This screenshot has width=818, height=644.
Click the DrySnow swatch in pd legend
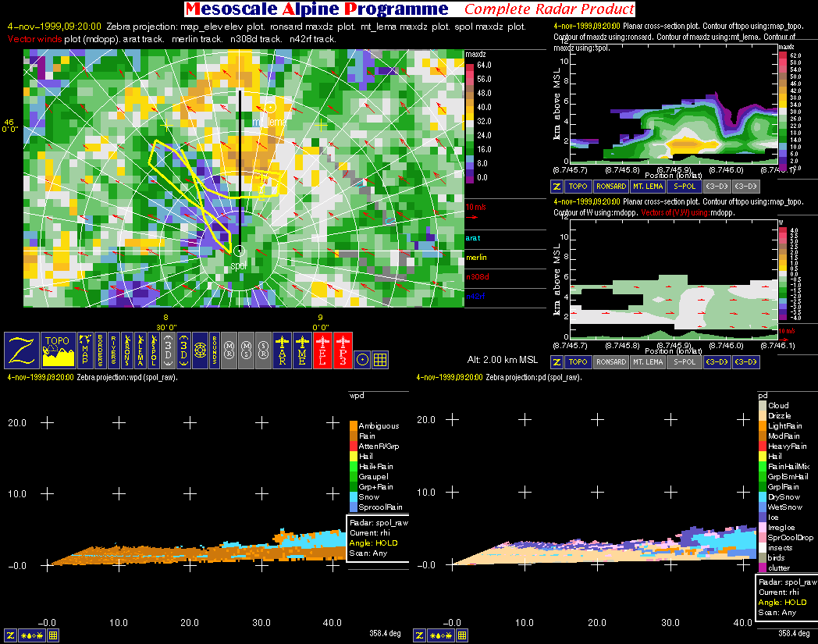762,496
